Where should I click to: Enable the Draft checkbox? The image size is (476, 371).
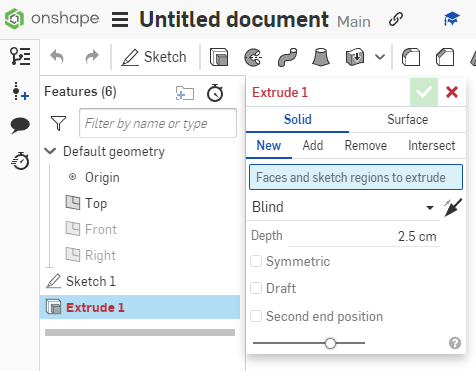tap(256, 288)
